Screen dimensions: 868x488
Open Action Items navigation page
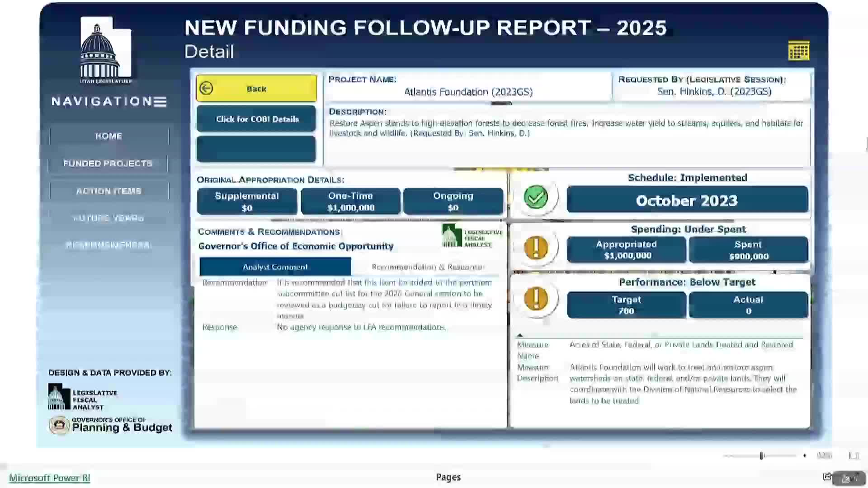(108, 191)
